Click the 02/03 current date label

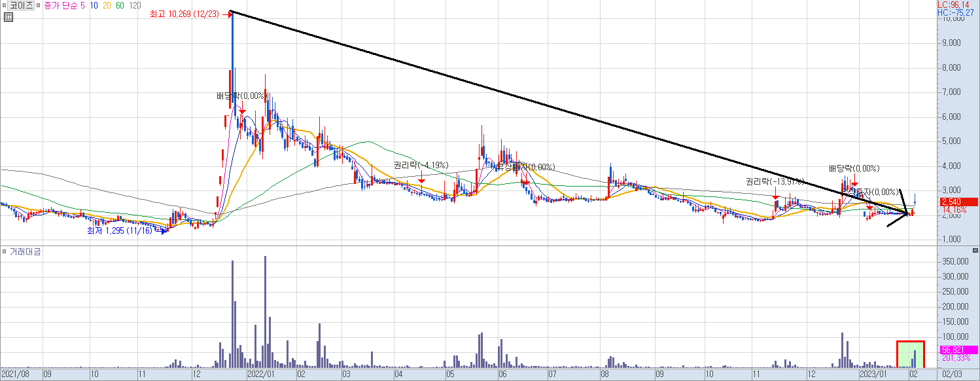953,375
